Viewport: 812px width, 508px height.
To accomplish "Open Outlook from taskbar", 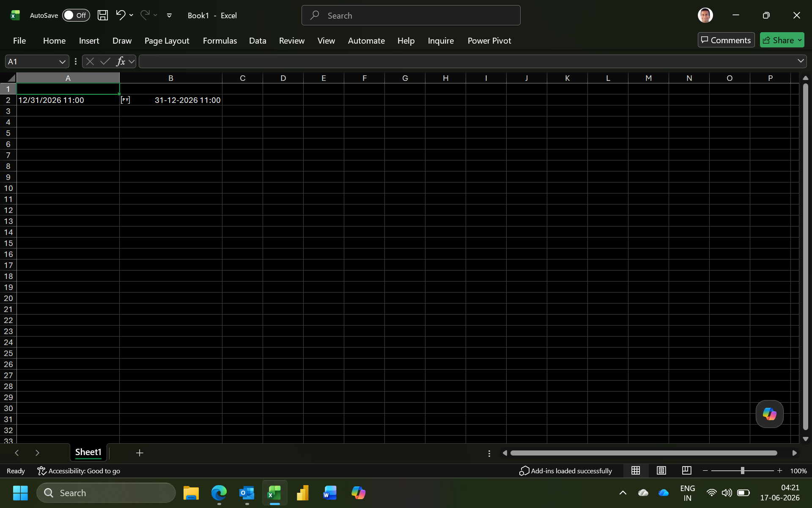I will pyautogui.click(x=247, y=493).
